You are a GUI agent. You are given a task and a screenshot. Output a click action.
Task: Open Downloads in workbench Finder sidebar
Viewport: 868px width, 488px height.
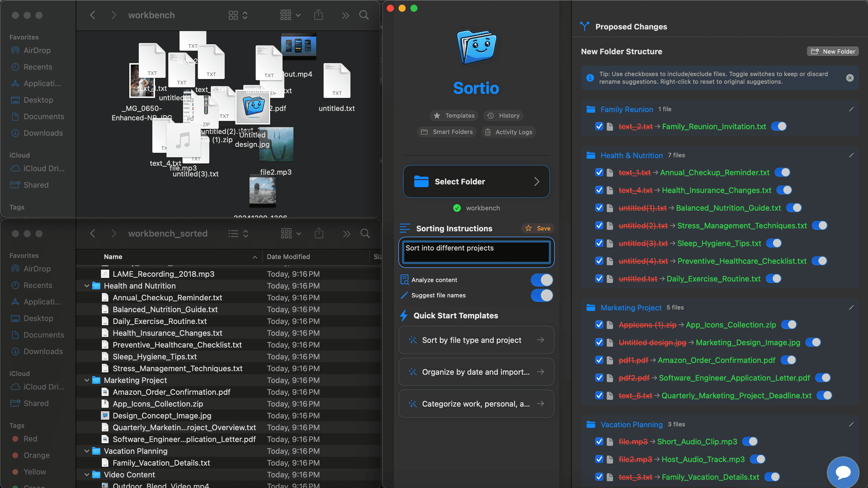[x=43, y=133]
